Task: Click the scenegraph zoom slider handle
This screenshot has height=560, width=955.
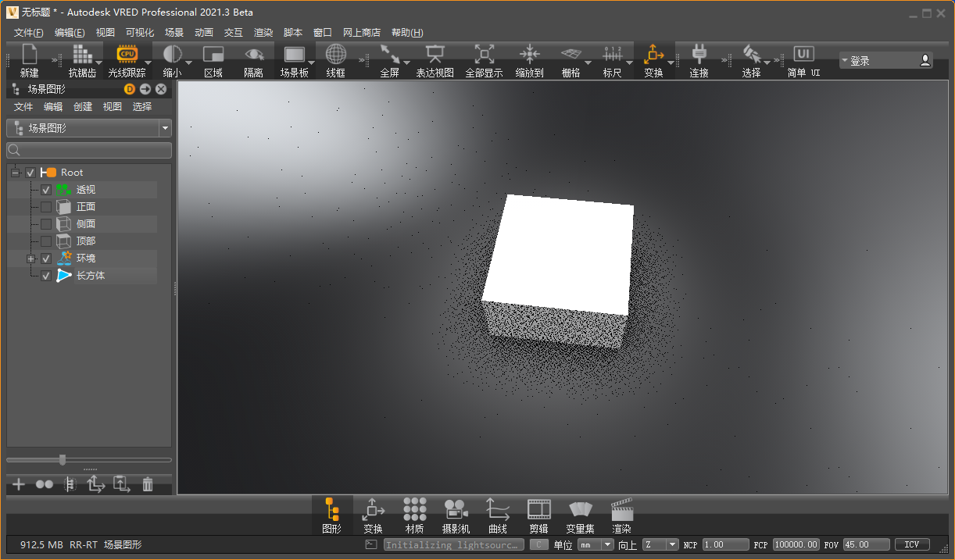Action: 63,460
